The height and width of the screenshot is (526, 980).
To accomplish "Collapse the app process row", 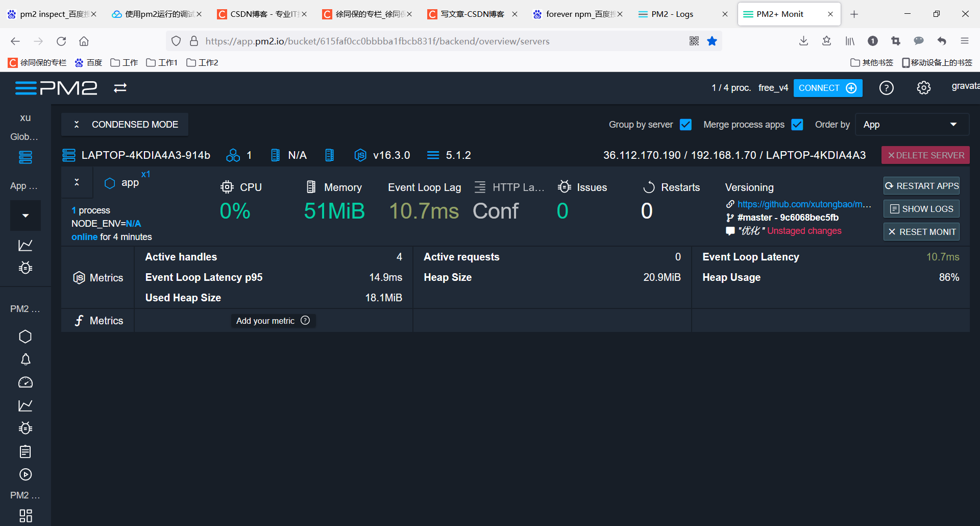I will click(x=77, y=182).
